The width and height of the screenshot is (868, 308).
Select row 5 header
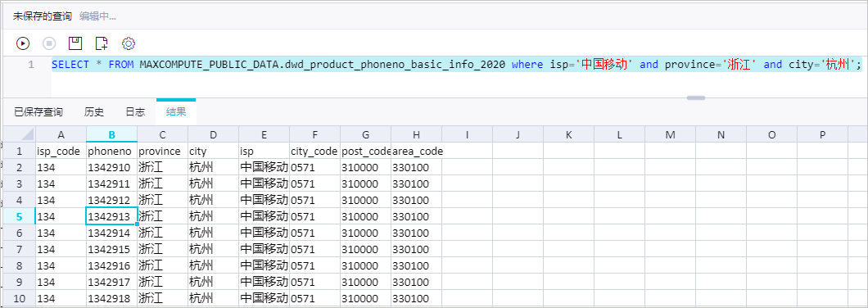point(20,216)
